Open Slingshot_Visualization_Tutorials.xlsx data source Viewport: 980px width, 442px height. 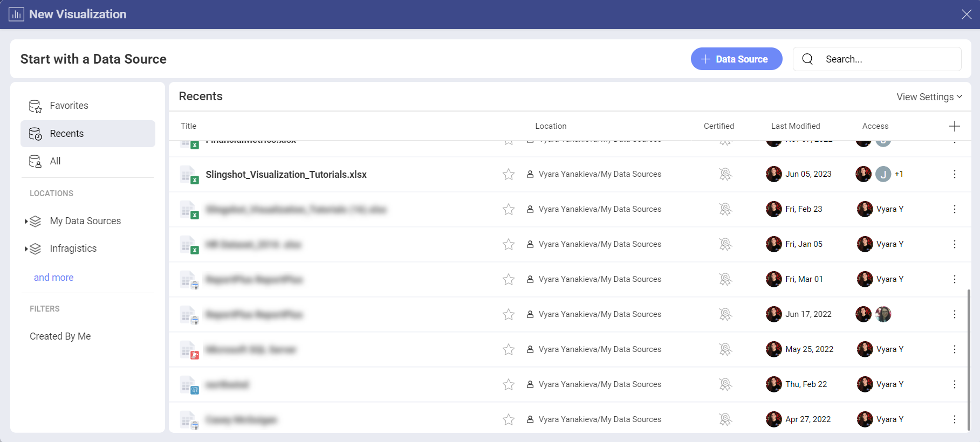pyautogui.click(x=286, y=175)
